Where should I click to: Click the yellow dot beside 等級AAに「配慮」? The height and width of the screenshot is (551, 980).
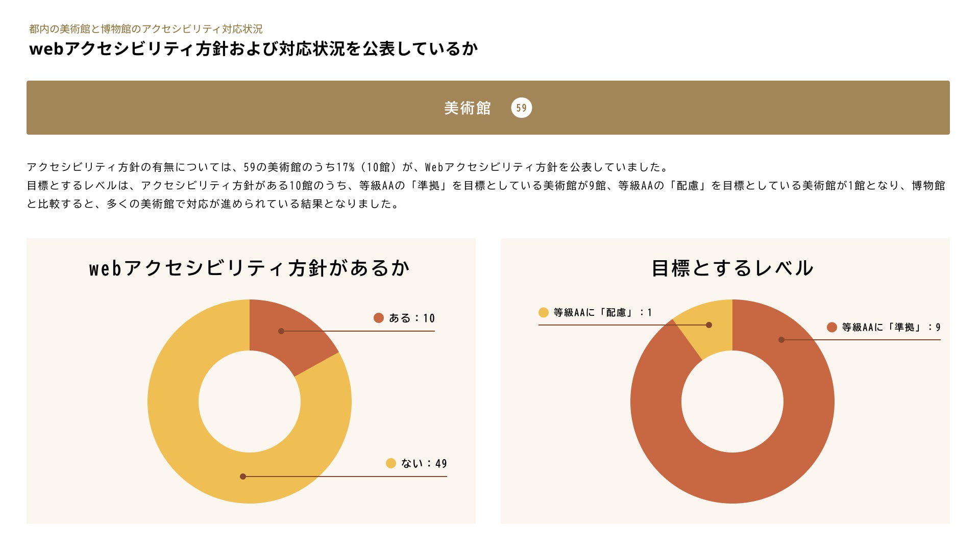tap(543, 312)
